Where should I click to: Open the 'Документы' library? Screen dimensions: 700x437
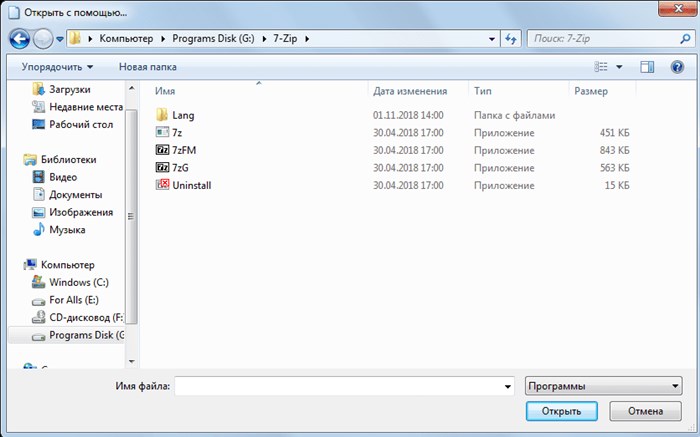point(75,195)
